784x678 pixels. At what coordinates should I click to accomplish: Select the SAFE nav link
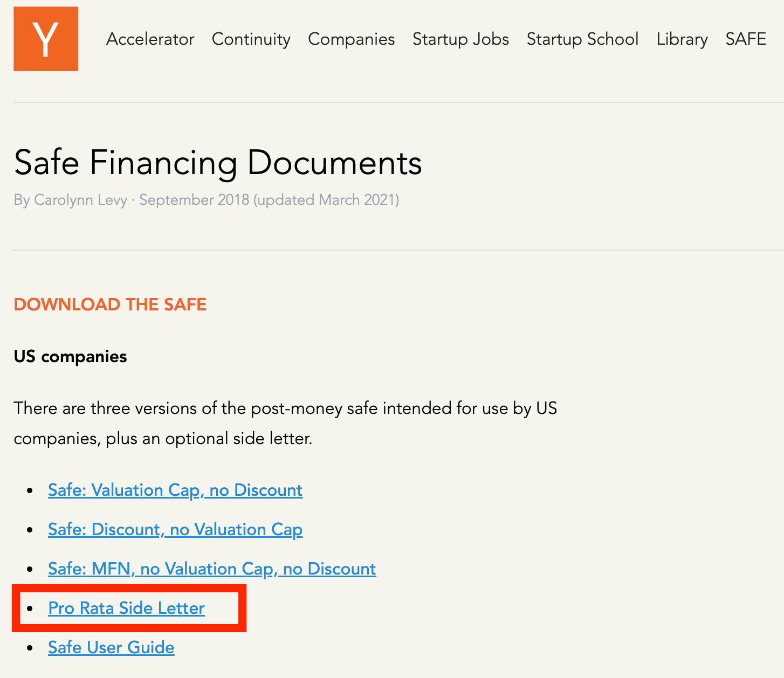(746, 39)
